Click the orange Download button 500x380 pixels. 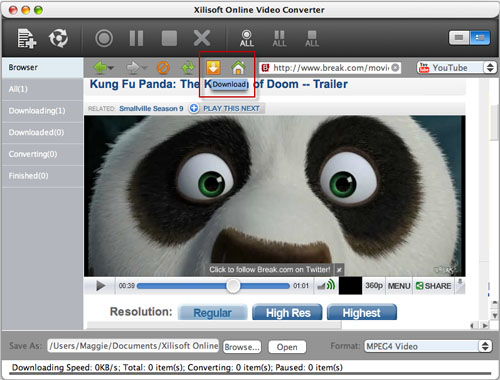[x=213, y=68]
